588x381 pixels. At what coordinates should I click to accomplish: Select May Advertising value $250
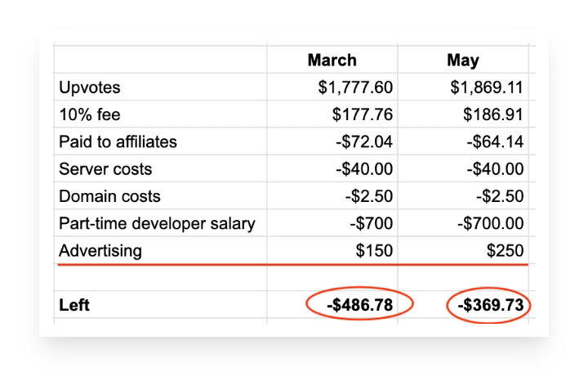[463, 251]
